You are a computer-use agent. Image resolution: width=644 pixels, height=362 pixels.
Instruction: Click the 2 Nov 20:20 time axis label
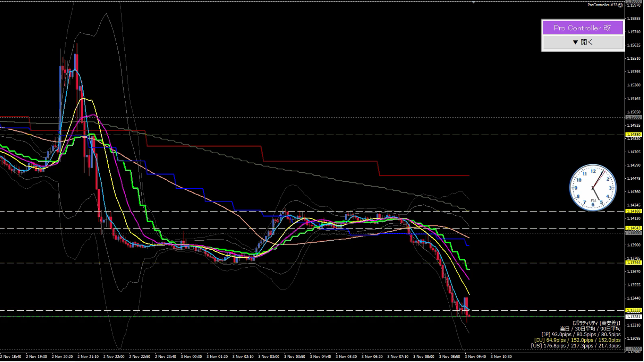pyautogui.click(x=62, y=357)
